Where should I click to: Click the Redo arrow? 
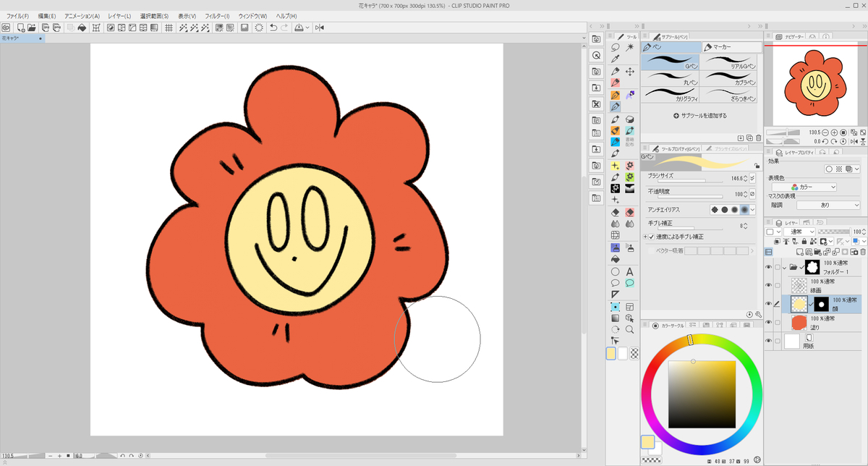284,27
